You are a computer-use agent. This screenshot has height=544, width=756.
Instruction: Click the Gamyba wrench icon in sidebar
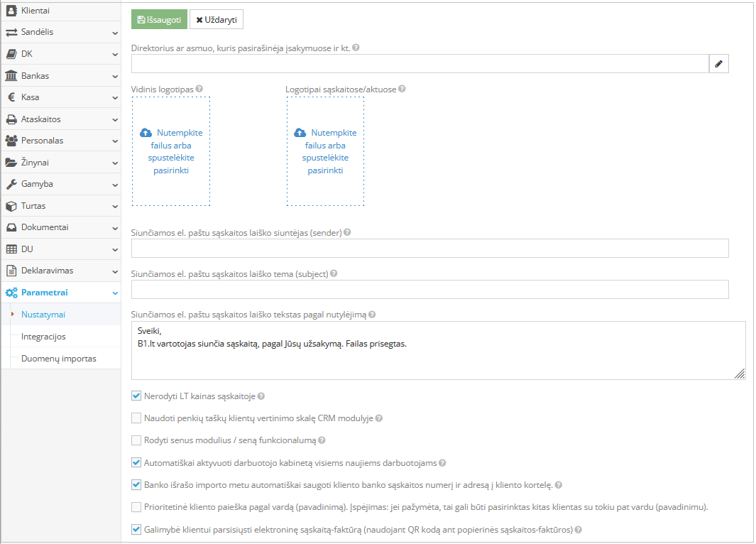[11, 184]
